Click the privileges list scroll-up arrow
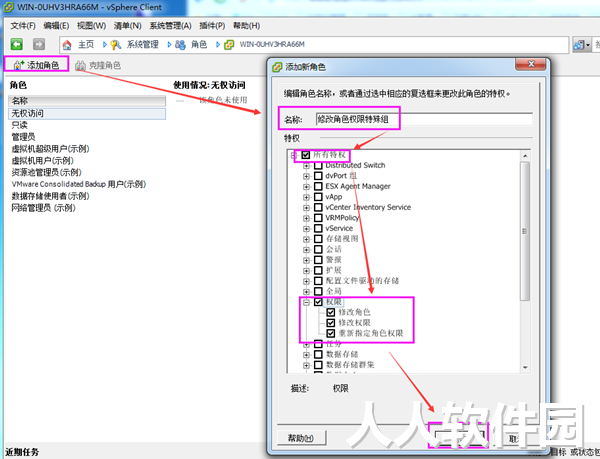 tap(525, 156)
